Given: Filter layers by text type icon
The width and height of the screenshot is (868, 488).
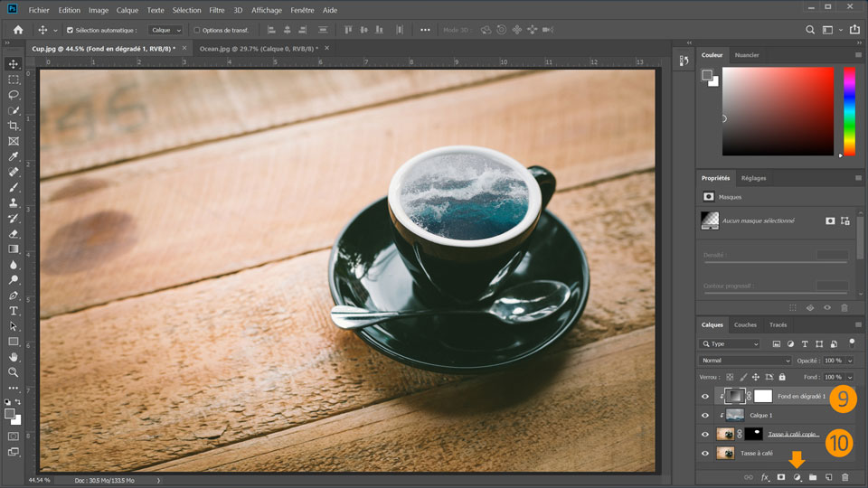Looking at the screenshot, I should click(805, 343).
